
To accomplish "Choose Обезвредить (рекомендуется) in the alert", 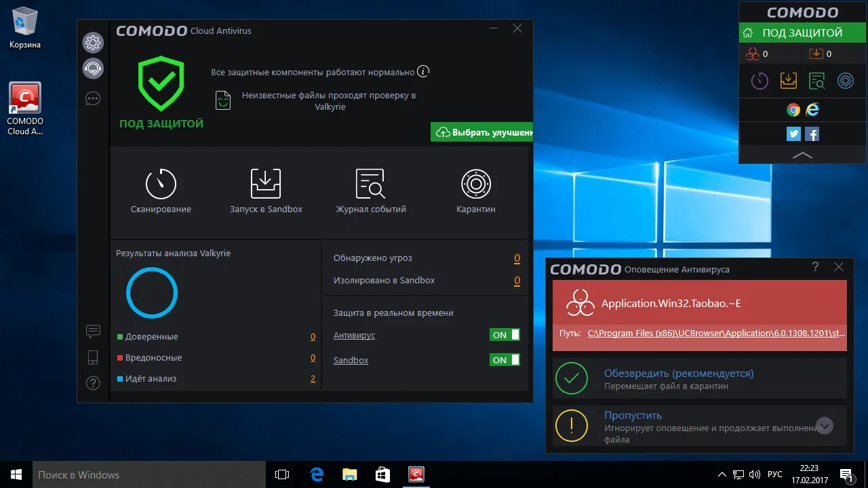I will (x=701, y=379).
